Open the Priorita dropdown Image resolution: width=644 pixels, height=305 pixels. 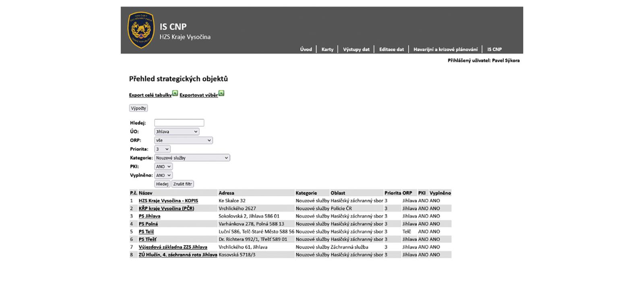[162, 149]
